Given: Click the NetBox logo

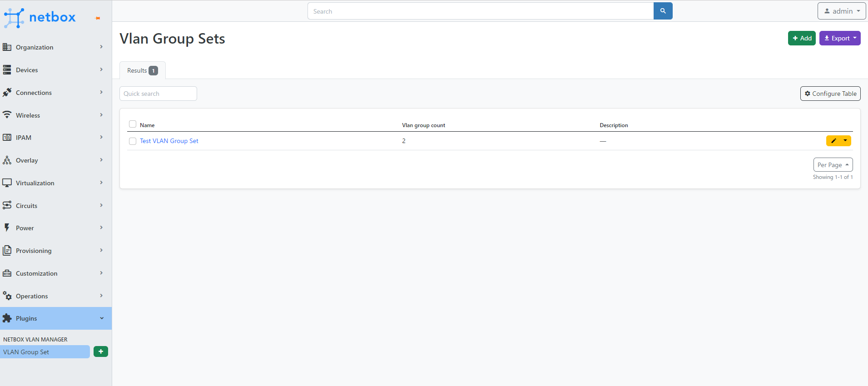Looking at the screenshot, I should click(x=40, y=17).
